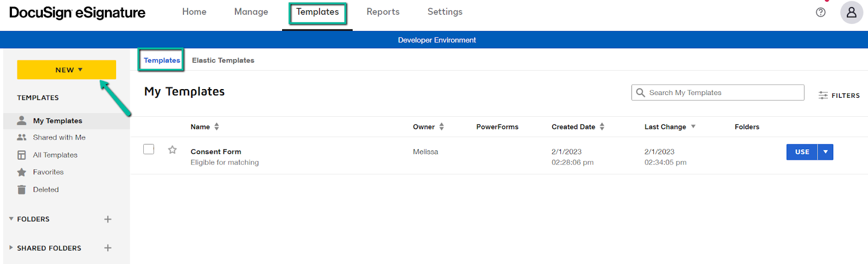Image resolution: width=868 pixels, height=264 pixels.
Task: Click the last change time 02:34:05 pm
Action: (666, 162)
